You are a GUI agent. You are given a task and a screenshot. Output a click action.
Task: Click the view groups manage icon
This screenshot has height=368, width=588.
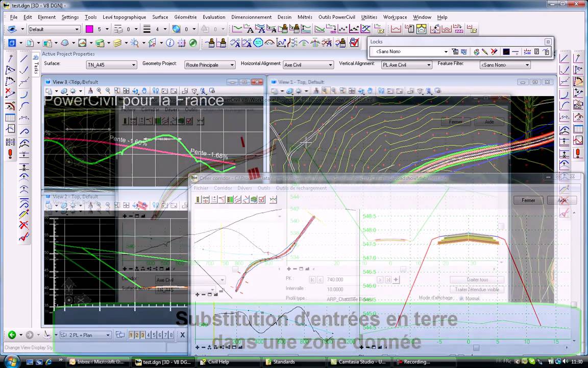click(x=120, y=335)
